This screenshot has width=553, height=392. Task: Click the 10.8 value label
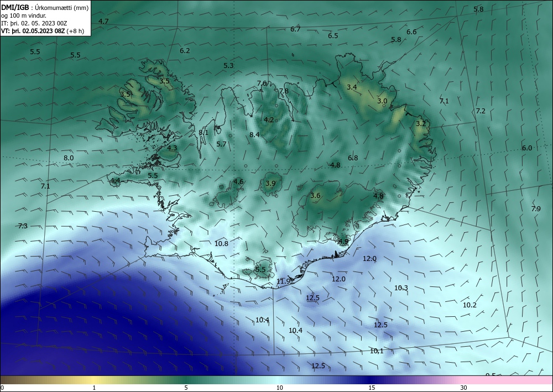point(222,243)
